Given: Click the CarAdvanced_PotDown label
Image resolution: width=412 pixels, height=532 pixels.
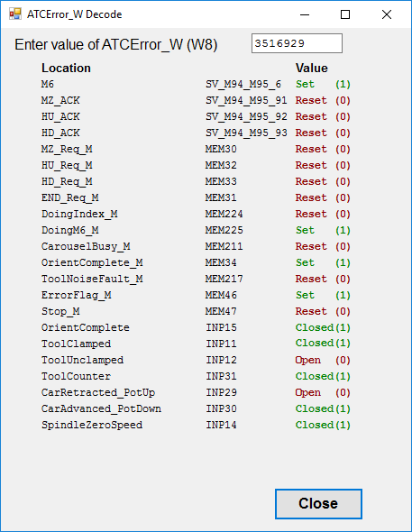Looking at the screenshot, I should (101, 408).
